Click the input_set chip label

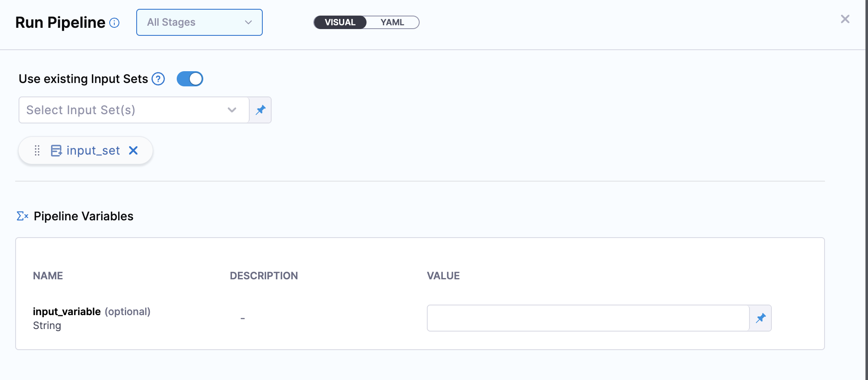[93, 150]
